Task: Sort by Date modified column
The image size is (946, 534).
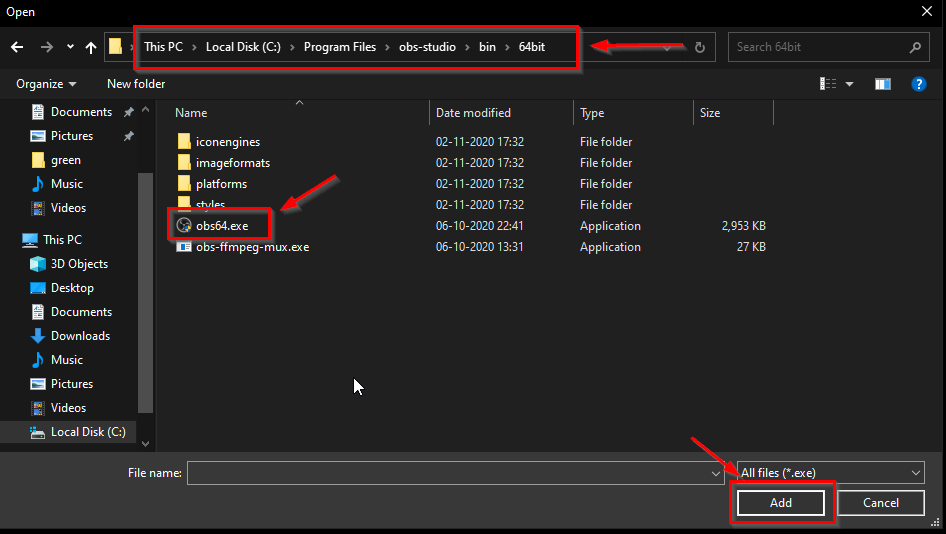Action: coord(473,113)
